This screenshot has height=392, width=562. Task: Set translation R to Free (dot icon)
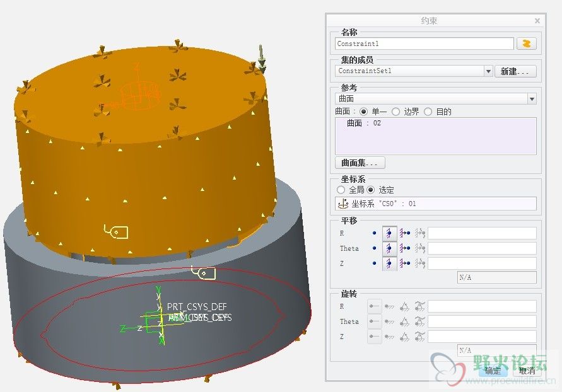click(x=375, y=233)
